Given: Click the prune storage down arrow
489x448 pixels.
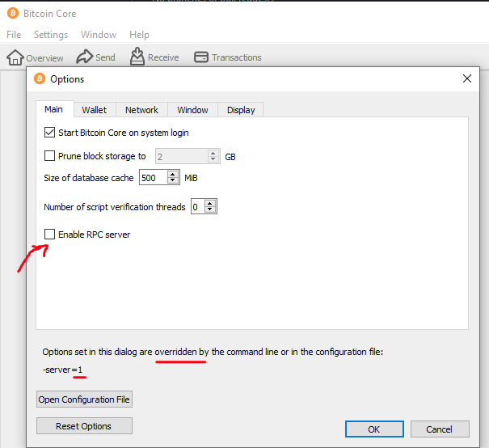Looking at the screenshot, I should coord(213,159).
